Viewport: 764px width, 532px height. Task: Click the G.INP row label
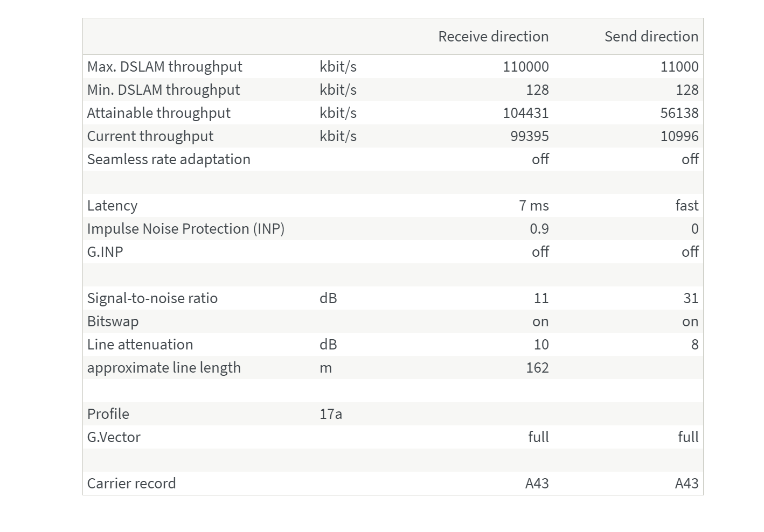tap(105, 252)
